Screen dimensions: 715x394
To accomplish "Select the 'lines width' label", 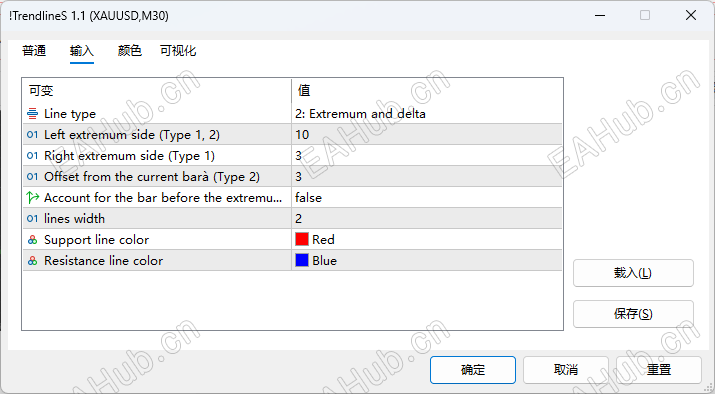I will coord(74,218).
